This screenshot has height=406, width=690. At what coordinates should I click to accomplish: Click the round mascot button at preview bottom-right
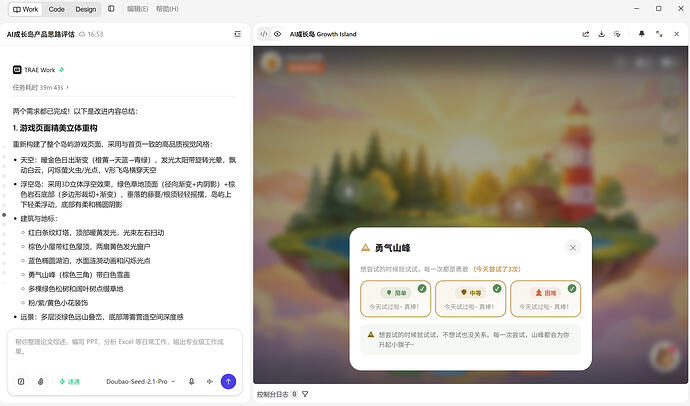(x=665, y=355)
